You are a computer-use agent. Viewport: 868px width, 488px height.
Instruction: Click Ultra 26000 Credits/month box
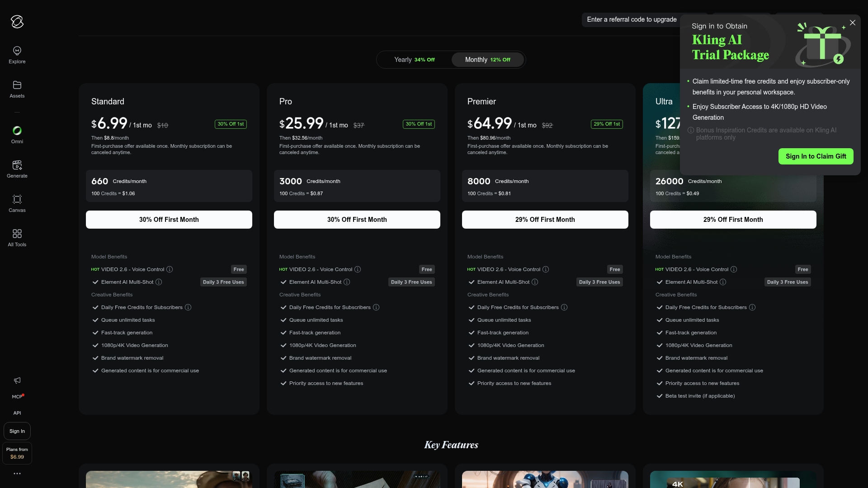[733, 186]
